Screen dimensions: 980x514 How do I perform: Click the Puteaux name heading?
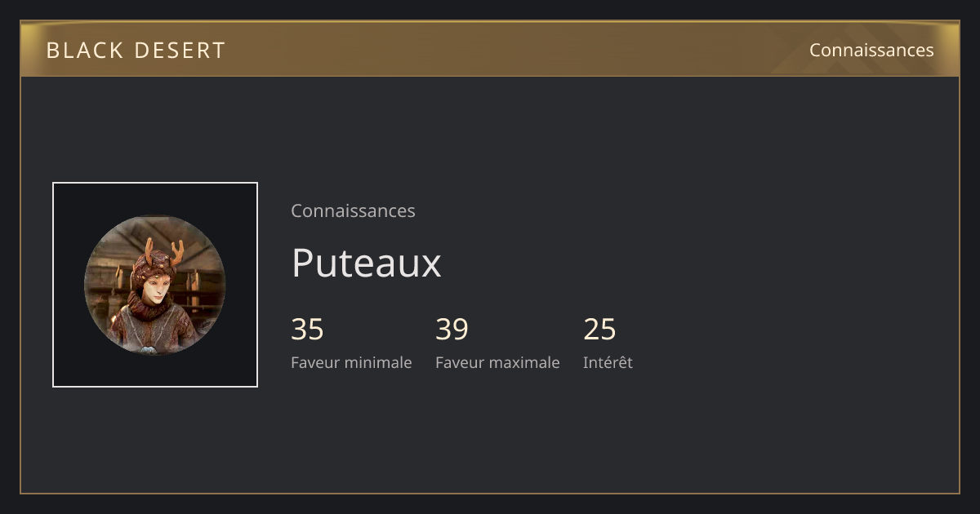click(366, 263)
